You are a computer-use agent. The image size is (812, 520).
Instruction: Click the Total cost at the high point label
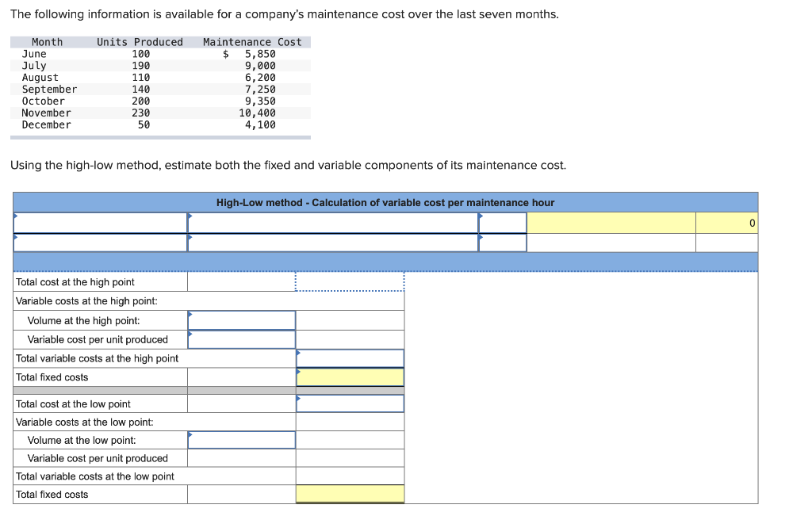pyautogui.click(x=75, y=282)
